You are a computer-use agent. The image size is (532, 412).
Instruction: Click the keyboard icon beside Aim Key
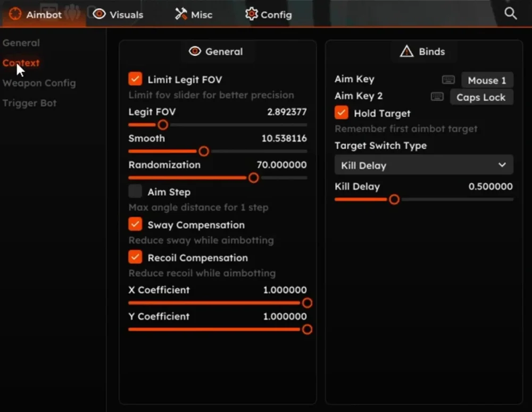pos(448,80)
